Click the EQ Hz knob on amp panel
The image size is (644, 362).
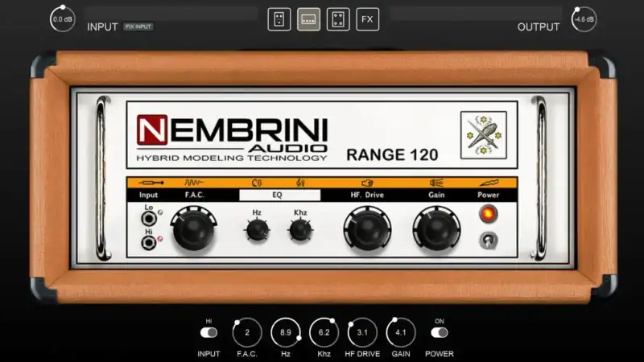click(257, 230)
